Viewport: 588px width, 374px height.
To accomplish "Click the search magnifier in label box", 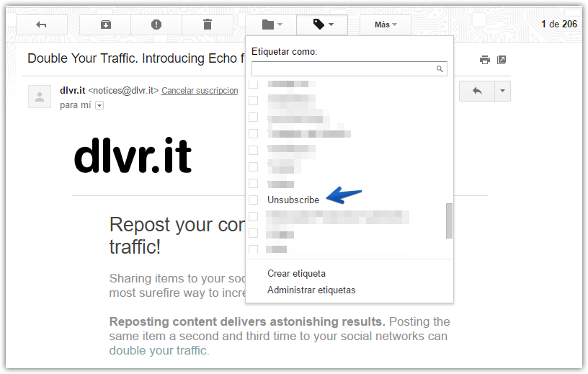I will pyautogui.click(x=440, y=69).
